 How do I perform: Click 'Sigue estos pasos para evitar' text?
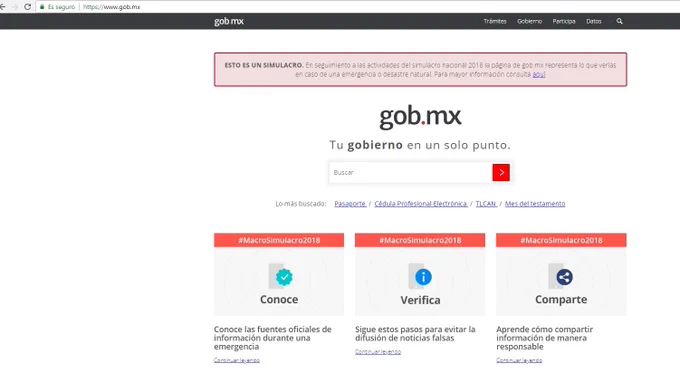[x=415, y=334]
